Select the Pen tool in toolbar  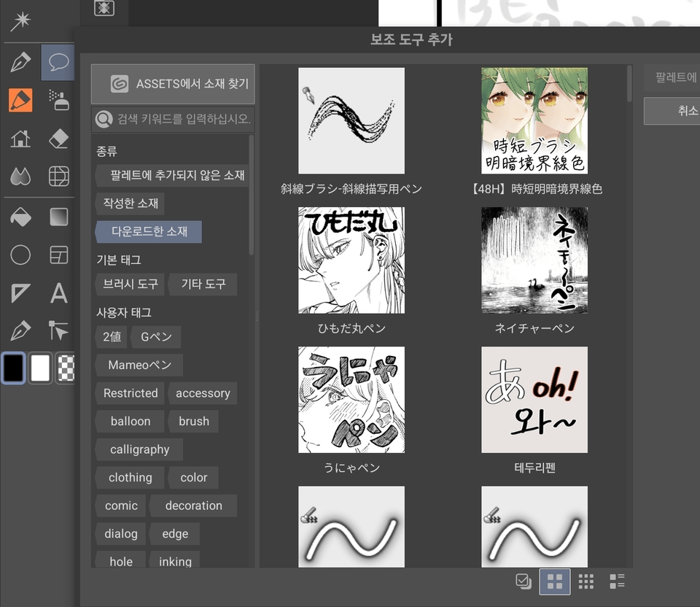[20, 62]
